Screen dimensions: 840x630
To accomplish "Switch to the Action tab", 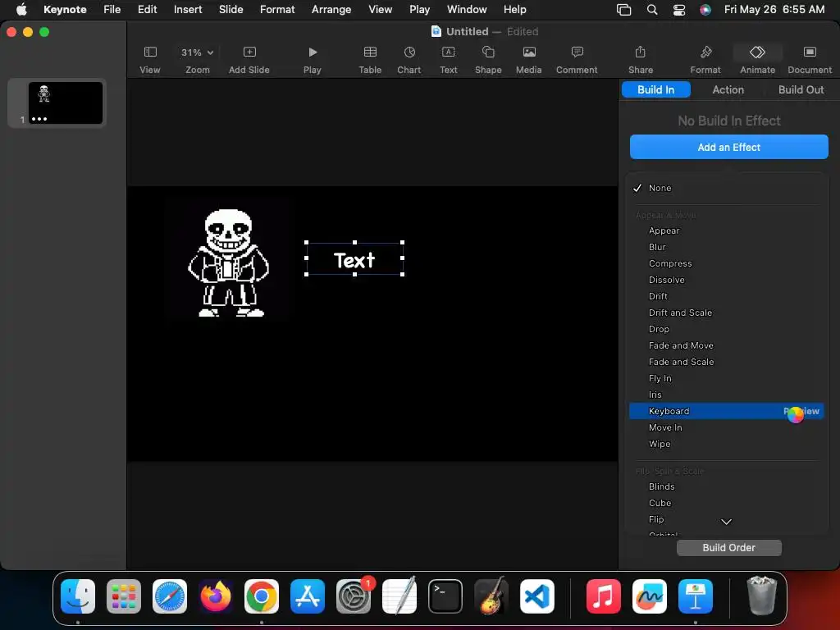I will point(728,89).
